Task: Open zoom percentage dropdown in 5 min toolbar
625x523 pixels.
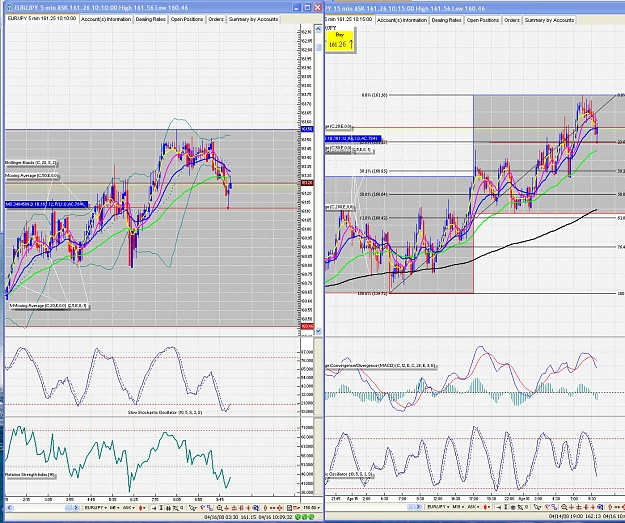Action: click(x=312, y=508)
